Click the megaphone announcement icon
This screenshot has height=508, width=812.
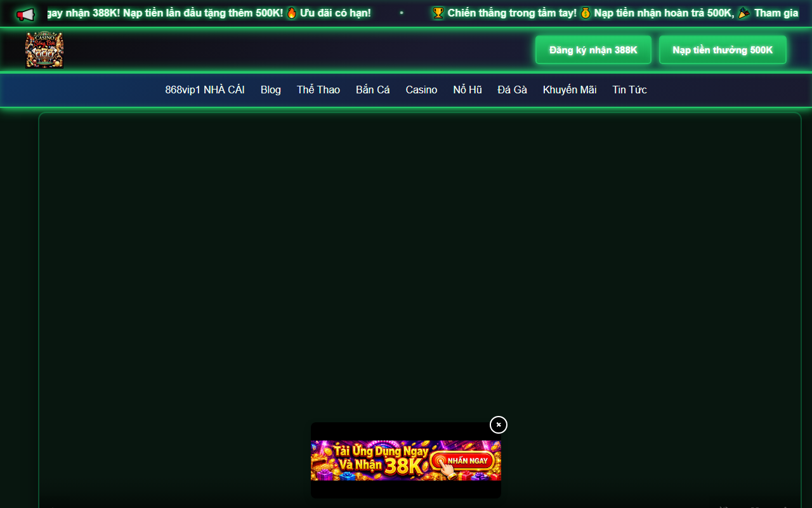[x=25, y=14]
